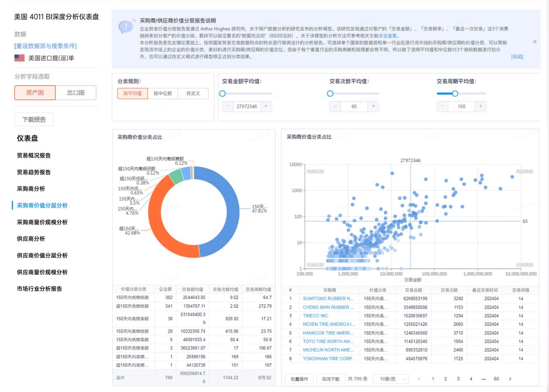Click the 总计 row label
Screen dimensions: 549x392
(120, 378)
